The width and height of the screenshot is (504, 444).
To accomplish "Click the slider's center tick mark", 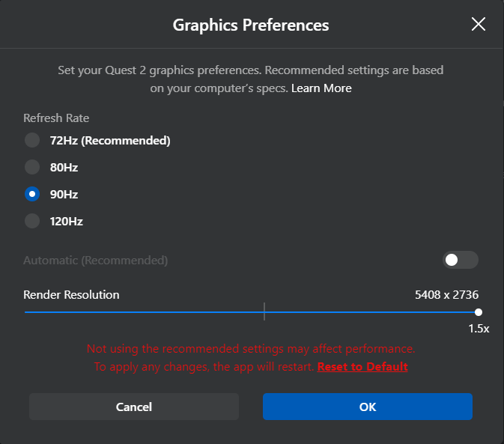I will click(x=264, y=311).
